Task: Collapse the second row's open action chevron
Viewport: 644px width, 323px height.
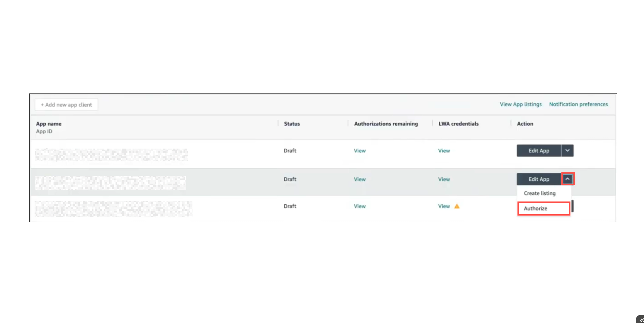Action: coord(568,179)
